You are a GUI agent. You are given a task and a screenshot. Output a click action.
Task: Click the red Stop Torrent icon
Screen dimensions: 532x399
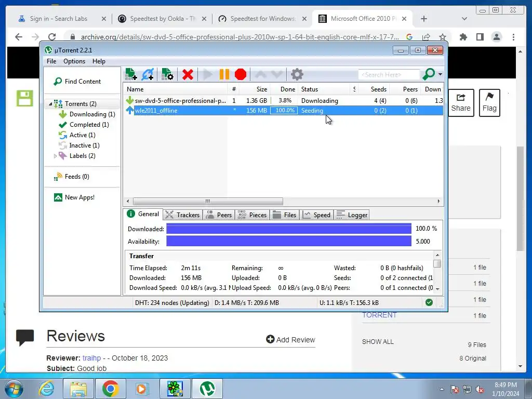[x=241, y=74]
